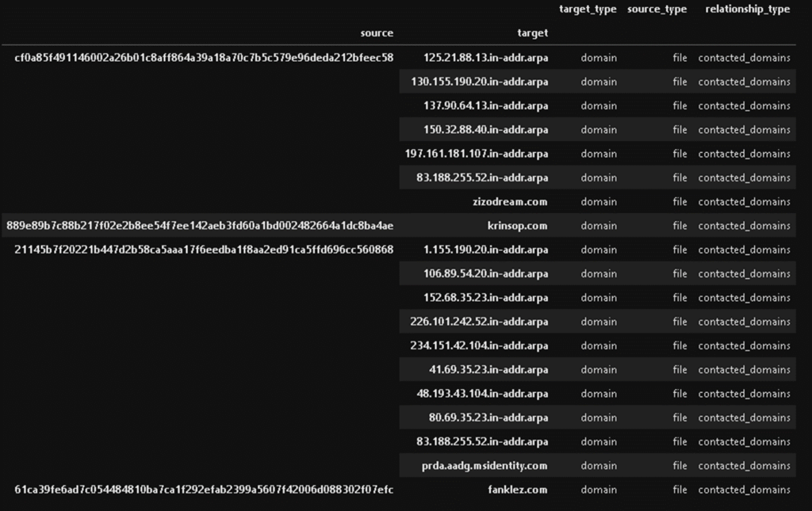812x511 pixels.
Task: Click the source_type column header
Action: tap(657, 9)
